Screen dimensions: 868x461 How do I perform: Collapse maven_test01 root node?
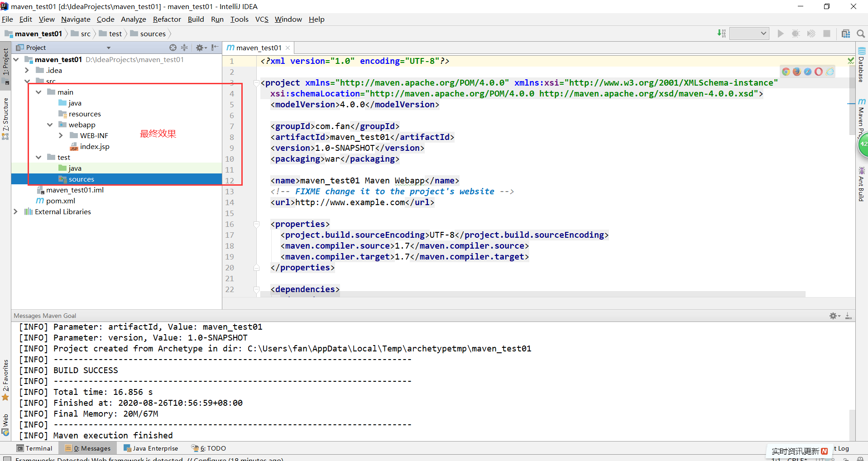point(16,59)
